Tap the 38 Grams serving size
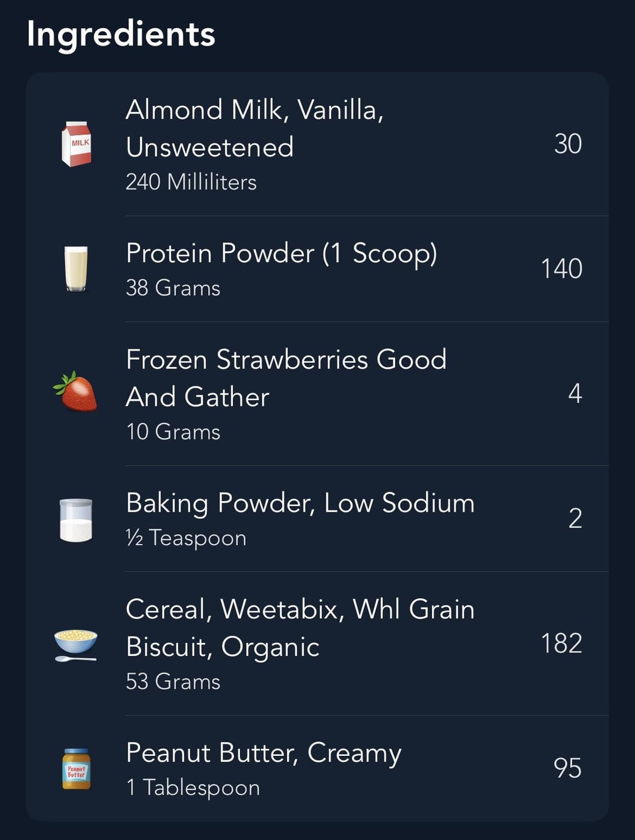This screenshot has width=635, height=840. [x=173, y=288]
